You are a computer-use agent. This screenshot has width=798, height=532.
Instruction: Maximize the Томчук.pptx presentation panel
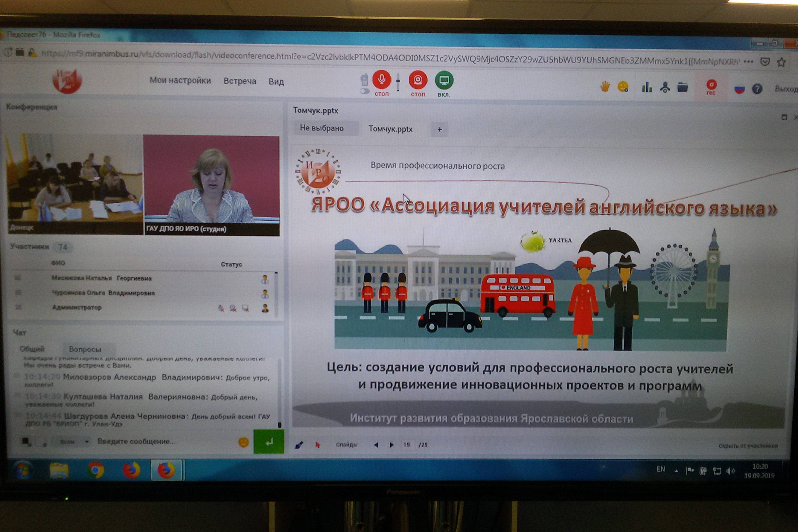point(784,117)
